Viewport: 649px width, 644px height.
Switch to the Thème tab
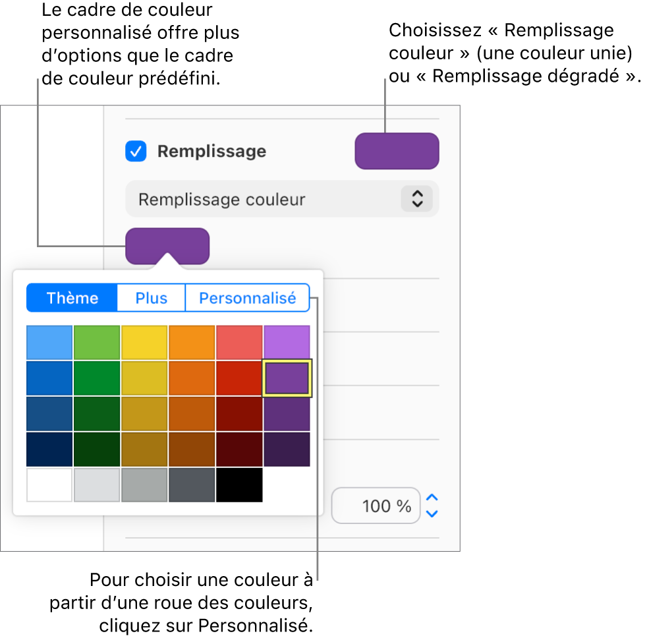(x=72, y=298)
